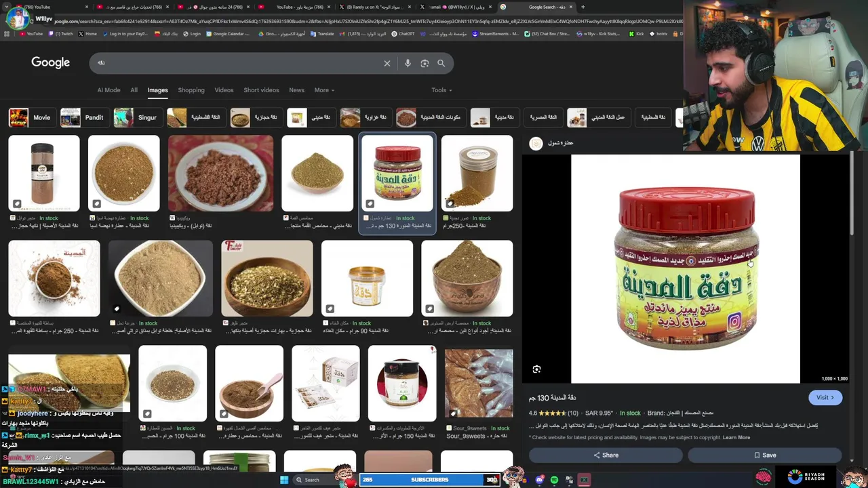Select the Movie filter chip
This screenshot has height=488, width=868.
[31, 117]
